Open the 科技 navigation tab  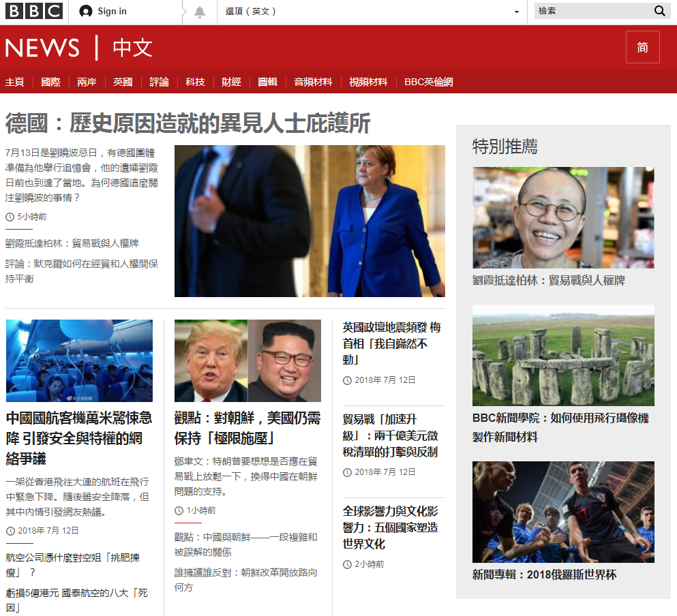coord(195,82)
